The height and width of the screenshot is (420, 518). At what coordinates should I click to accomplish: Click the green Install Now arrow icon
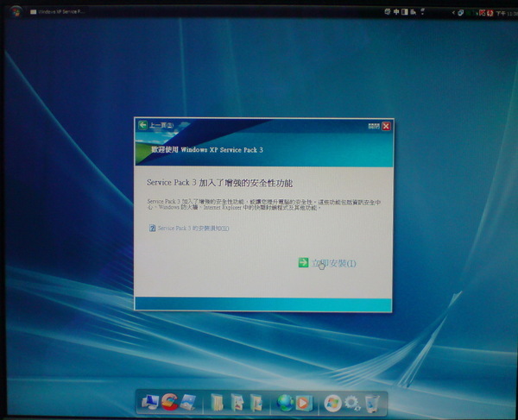tap(303, 262)
